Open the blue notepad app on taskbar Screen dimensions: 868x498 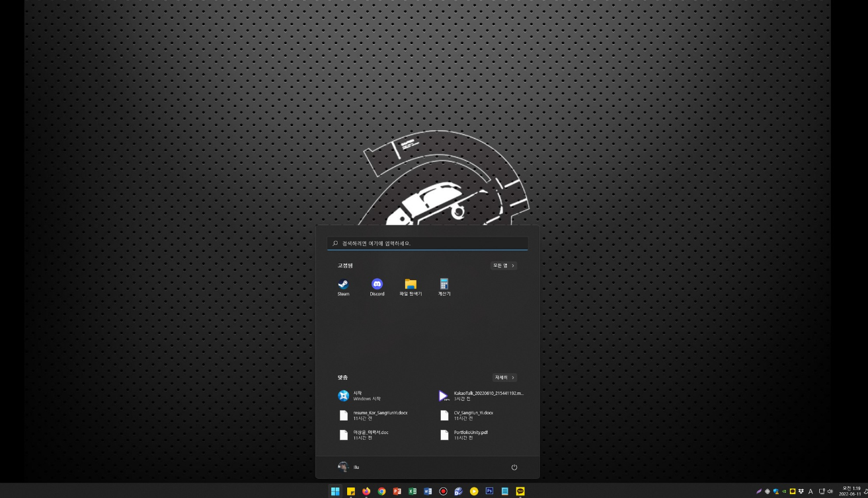tap(504, 491)
